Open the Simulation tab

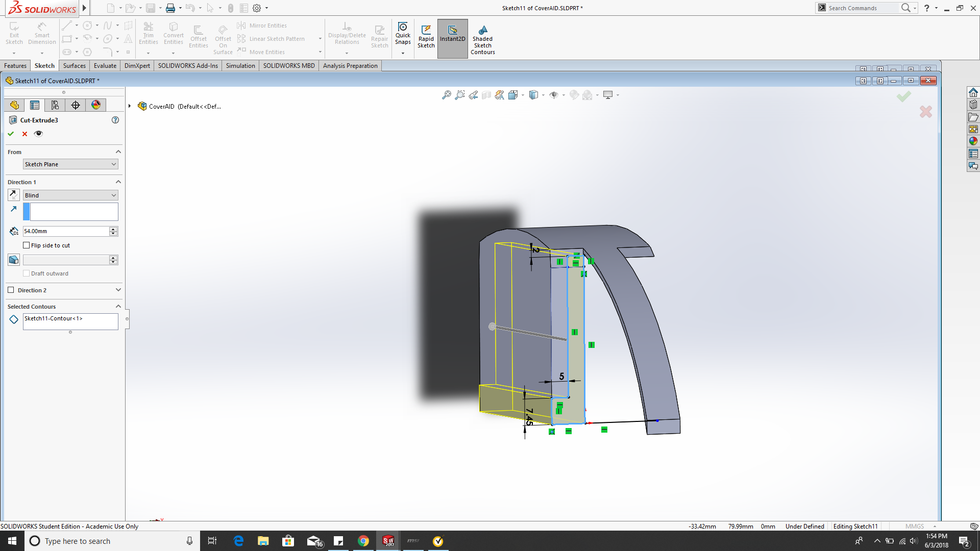(240, 66)
